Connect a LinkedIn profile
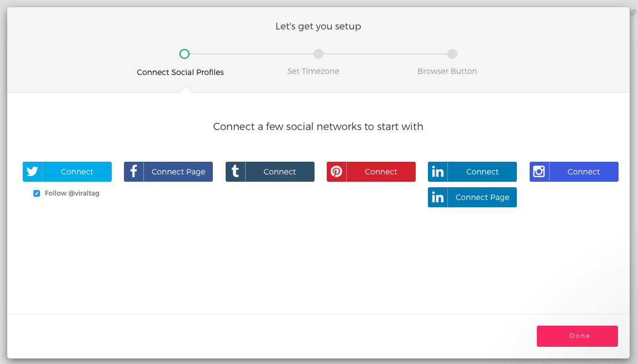638x364 pixels. [472, 172]
